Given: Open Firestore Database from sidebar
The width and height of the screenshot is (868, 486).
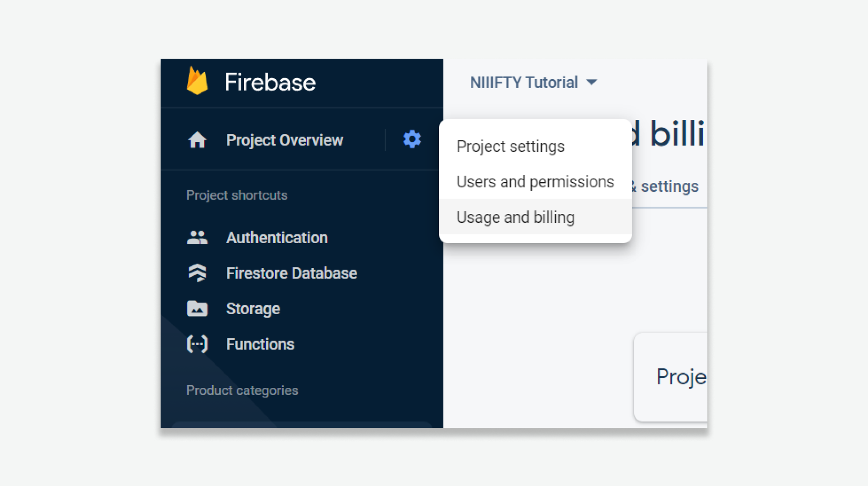Looking at the screenshot, I should click(291, 273).
